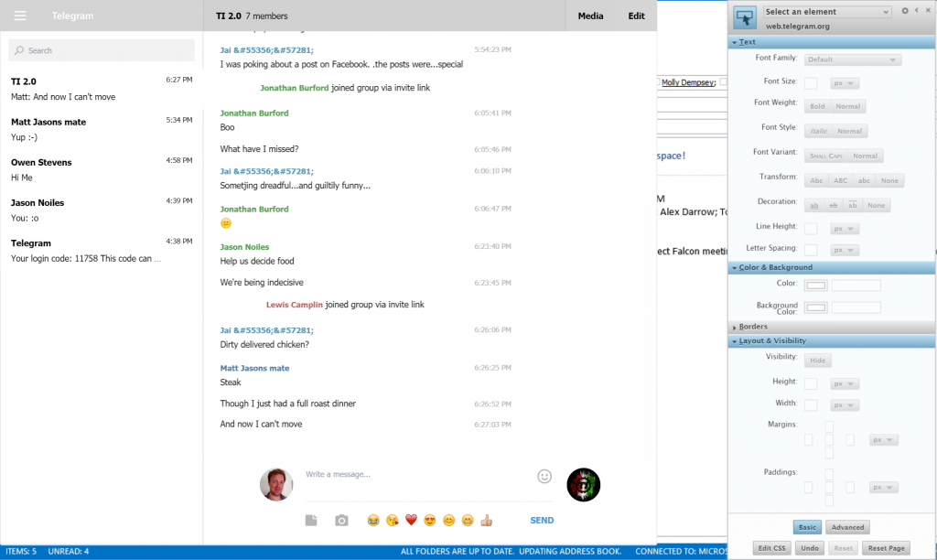Set Font Style to Italic
Image resolution: width=937 pixels, height=560 pixels.
[x=818, y=131]
